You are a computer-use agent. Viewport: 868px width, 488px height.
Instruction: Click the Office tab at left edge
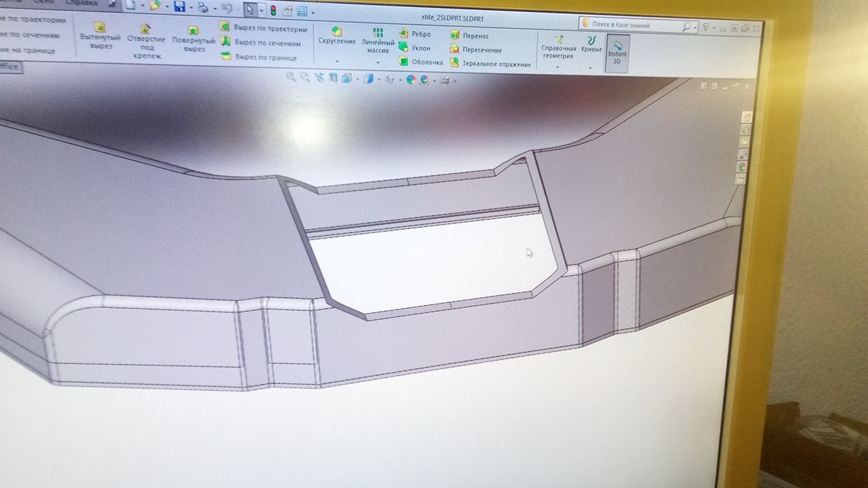[x=11, y=66]
